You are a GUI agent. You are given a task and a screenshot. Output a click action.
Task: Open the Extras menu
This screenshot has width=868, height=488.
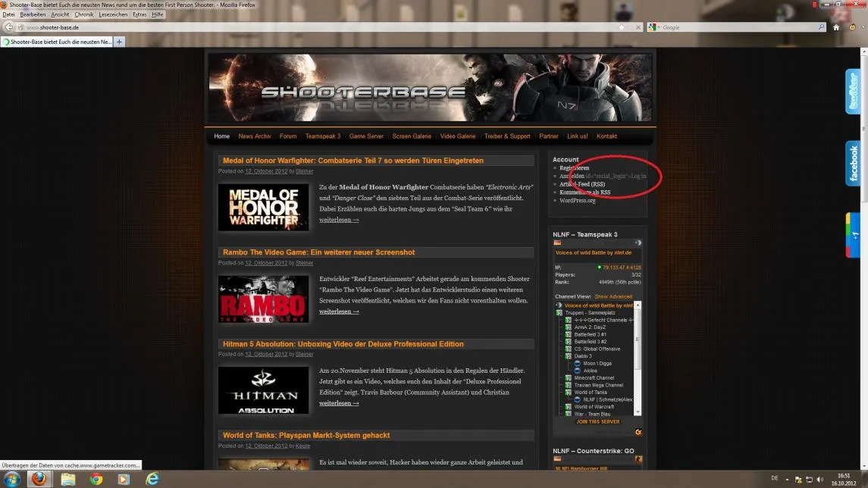(x=139, y=14)
